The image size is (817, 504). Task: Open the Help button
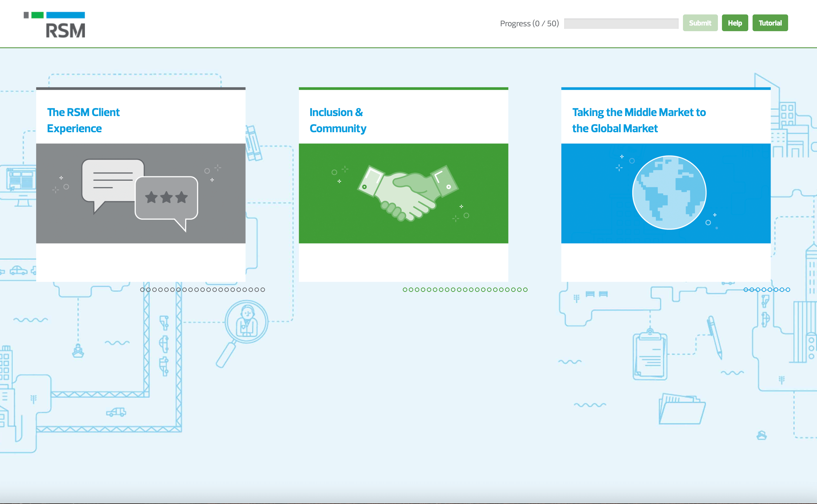(735, 23)
